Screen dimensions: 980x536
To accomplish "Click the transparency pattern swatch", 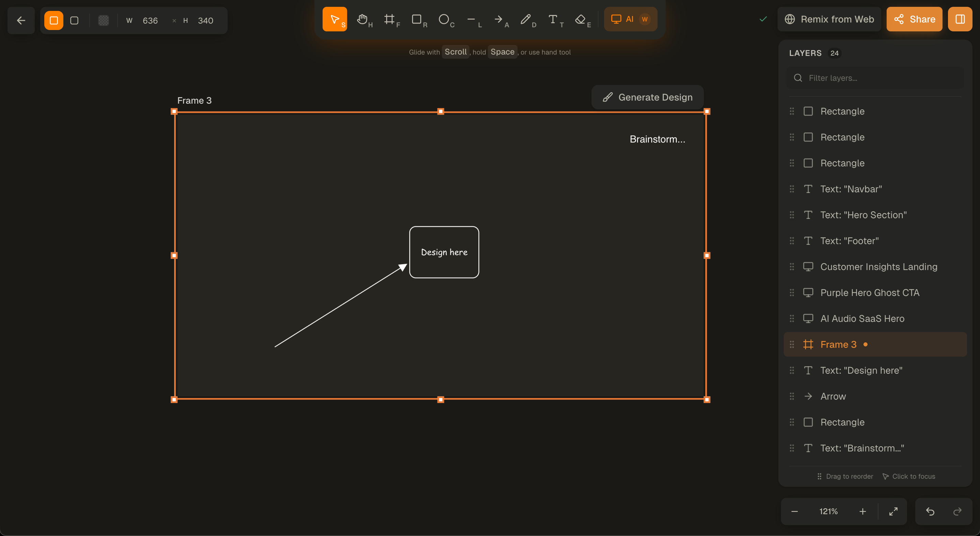I will pos(103,20).
